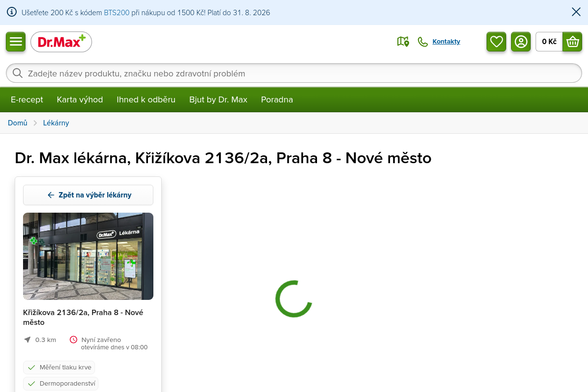
Task: Click Zpět na výběr lékárny button
Action: coord(88,195)
